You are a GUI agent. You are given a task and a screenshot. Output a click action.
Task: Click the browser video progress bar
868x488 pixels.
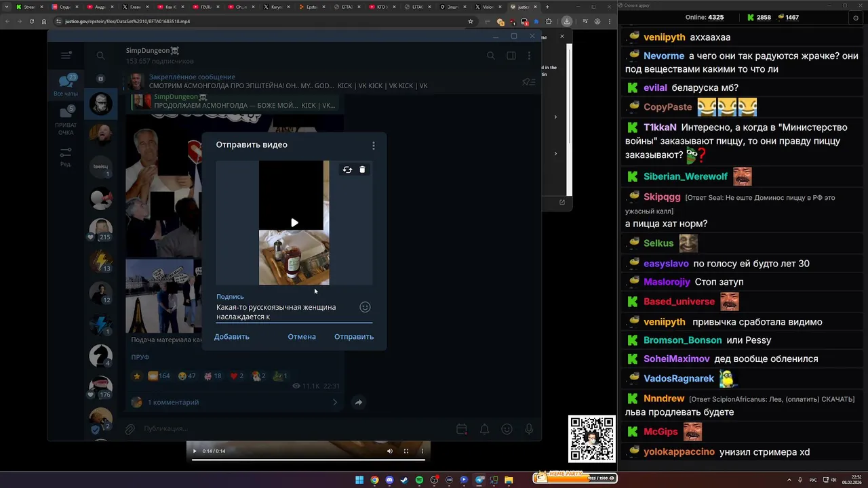click(308, 459)
